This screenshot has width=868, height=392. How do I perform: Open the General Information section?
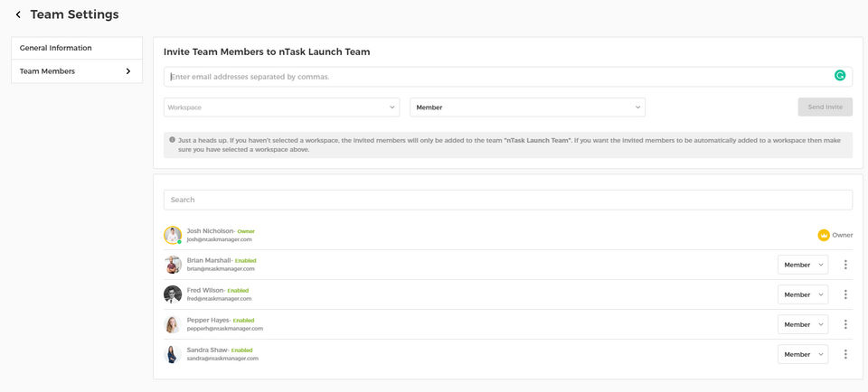click(x=77, y=48)
